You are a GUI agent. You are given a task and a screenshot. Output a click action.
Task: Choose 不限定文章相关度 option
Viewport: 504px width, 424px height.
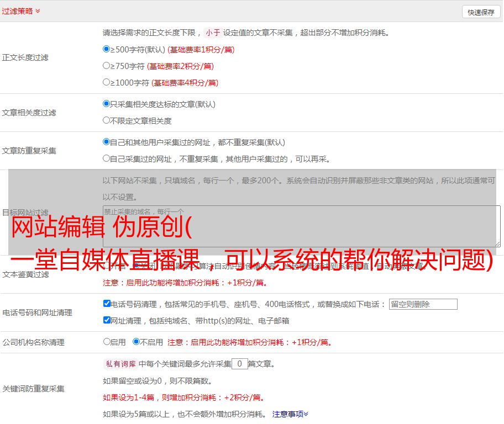pyautogui.click(x=107, y=120)
